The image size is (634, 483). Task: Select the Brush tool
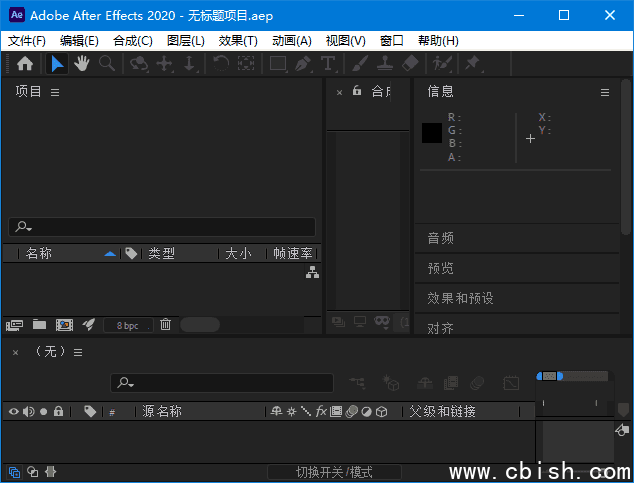360,63
